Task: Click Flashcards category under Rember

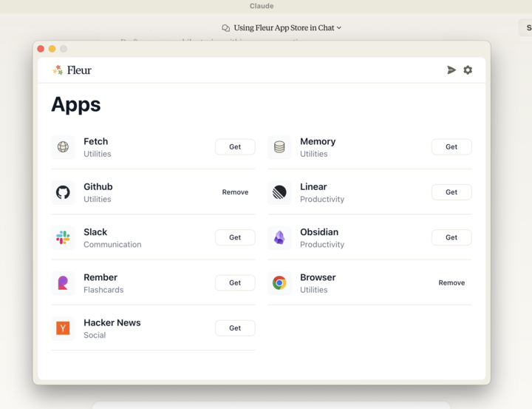Action: 103,290
